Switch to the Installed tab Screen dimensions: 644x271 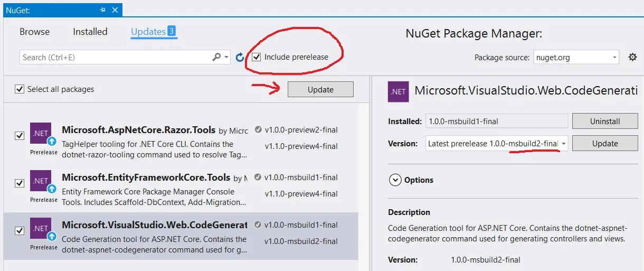[90, 32]
